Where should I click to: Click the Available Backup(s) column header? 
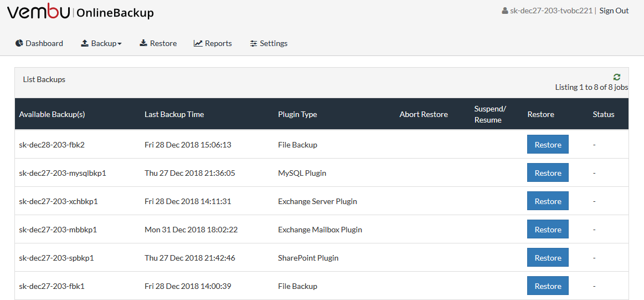tap(52, 114)
